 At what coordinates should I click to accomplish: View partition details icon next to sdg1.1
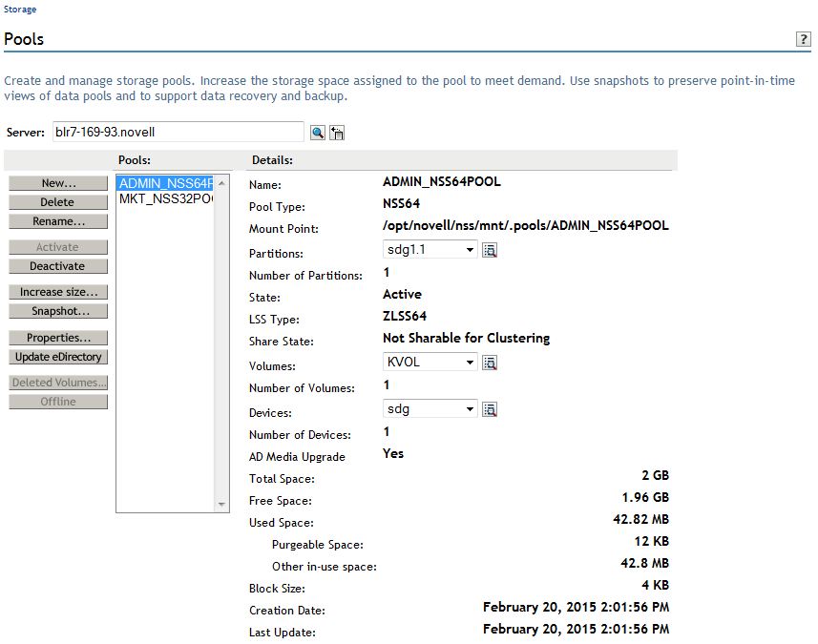click(490, 250)
